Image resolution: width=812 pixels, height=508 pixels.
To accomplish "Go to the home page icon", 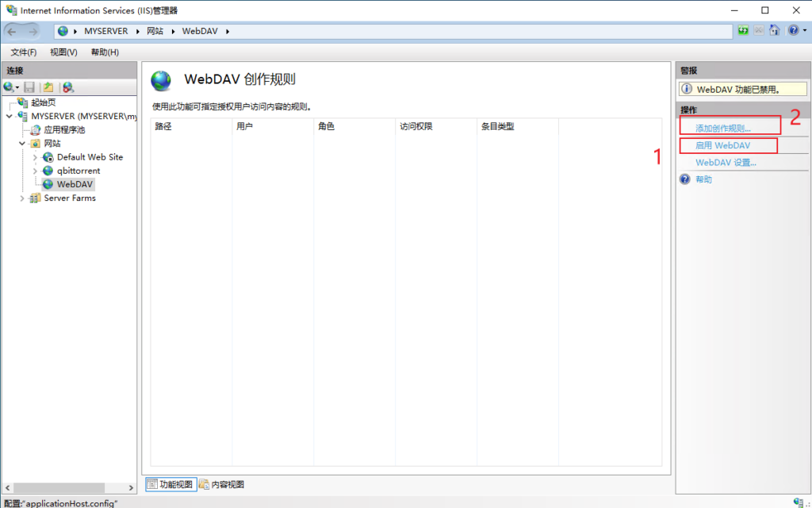I will [774, 30].
